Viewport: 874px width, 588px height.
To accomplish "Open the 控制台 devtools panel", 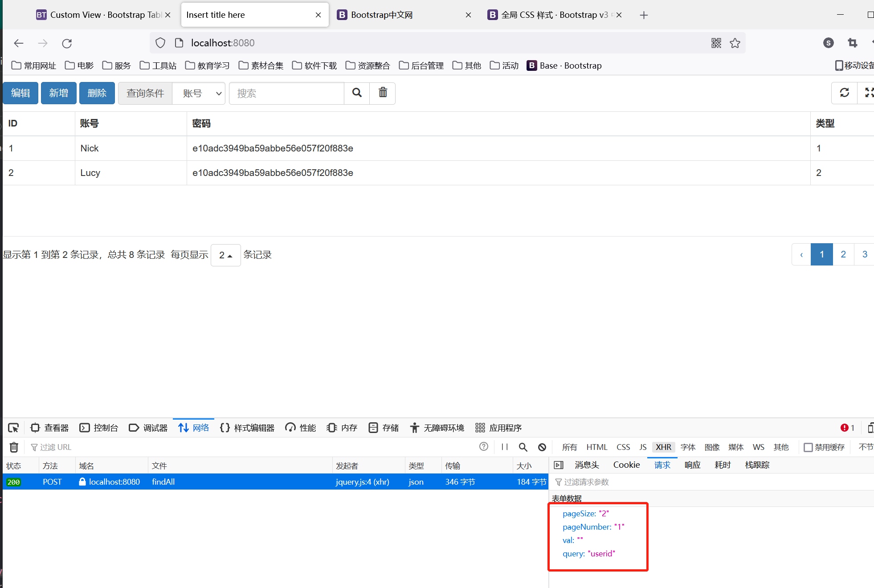I will (x=99, y=428).
